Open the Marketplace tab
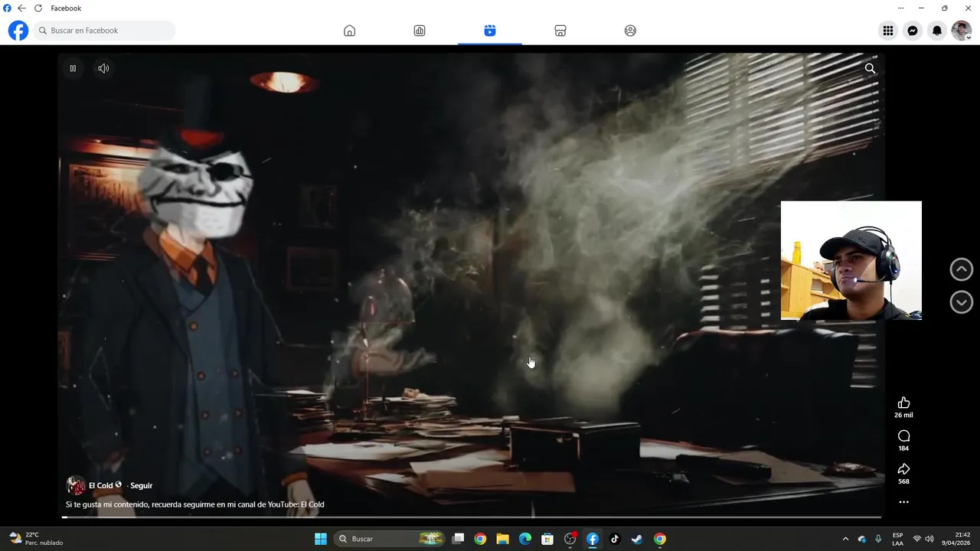 [560, 31]
